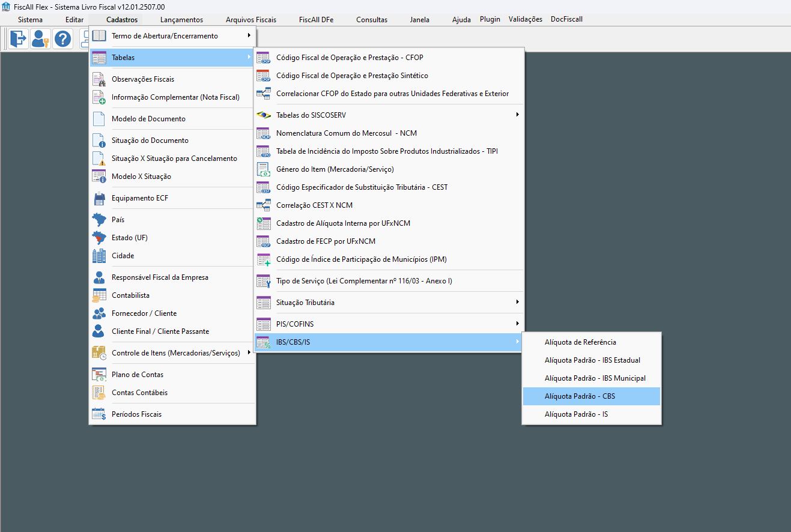Open the Consultas menu
Screen dimensions: 791x532
click(x=372, y=20)
